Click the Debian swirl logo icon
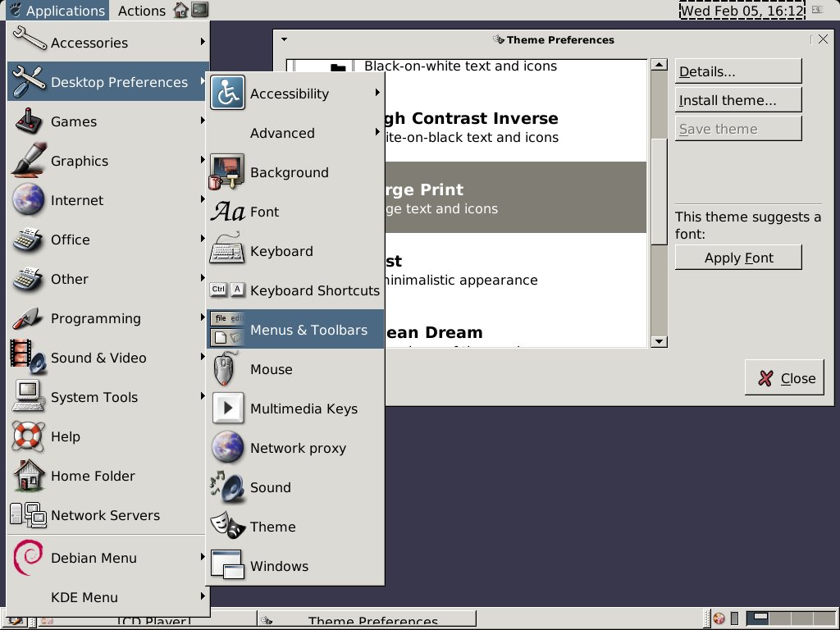This screenshot has width=840, height=630. click(28, 557)
